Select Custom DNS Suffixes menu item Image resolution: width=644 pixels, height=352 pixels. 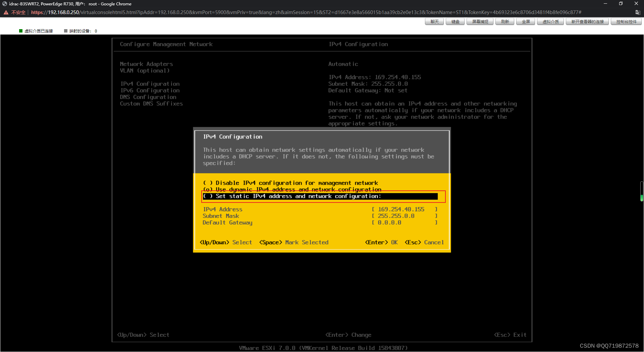click(x=151, y=104)
